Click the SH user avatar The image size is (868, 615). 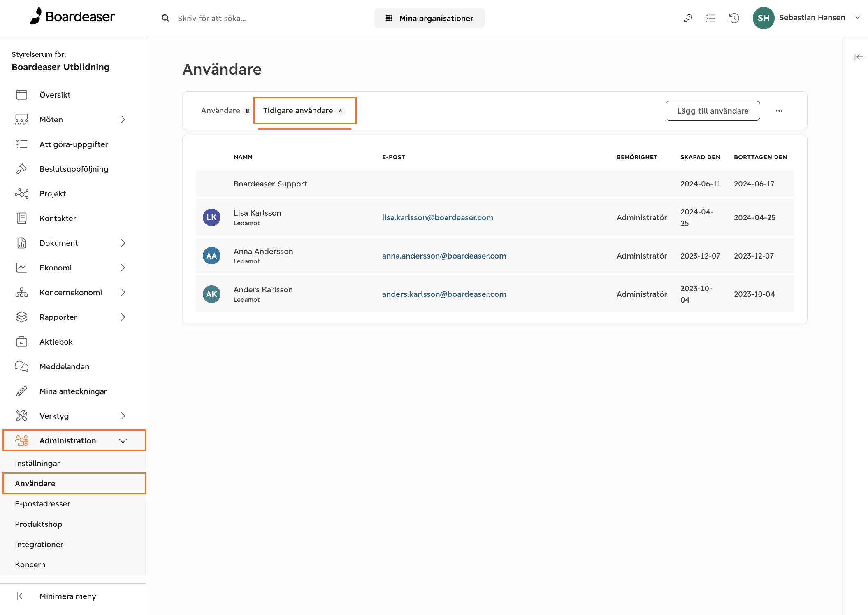tap(764, 18)
